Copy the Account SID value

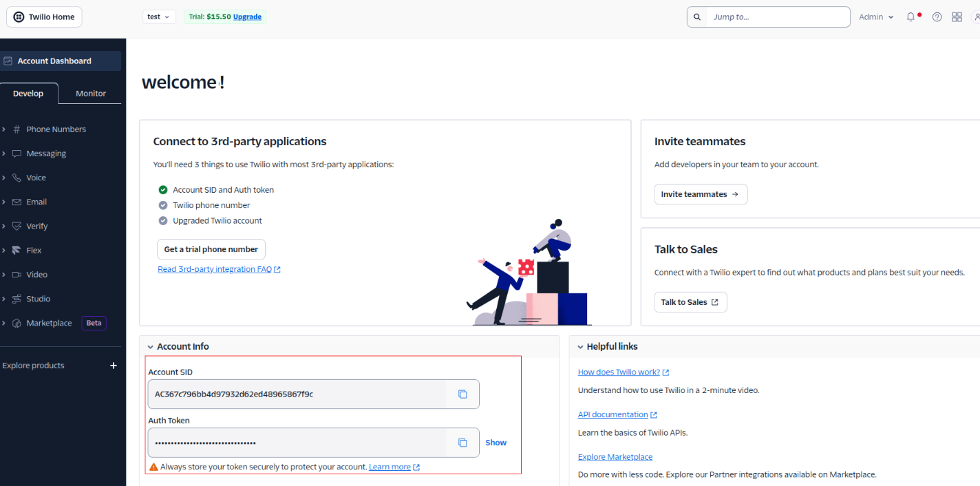[x=462, y=394]
